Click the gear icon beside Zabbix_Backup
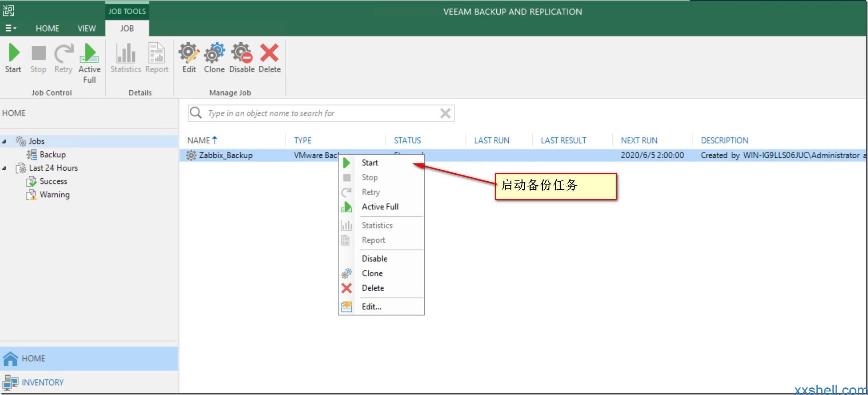The height and width of the screenshot is (395, 868). [x=191, y=155]
